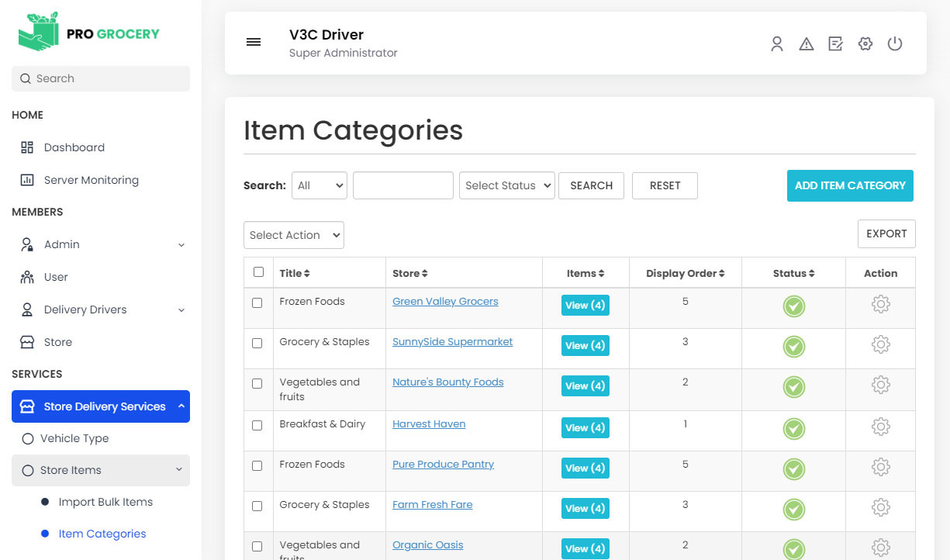The image size is (950, 560).
Task: Check the Organic Oasis row checkbox
Action: tap(257, 547)
